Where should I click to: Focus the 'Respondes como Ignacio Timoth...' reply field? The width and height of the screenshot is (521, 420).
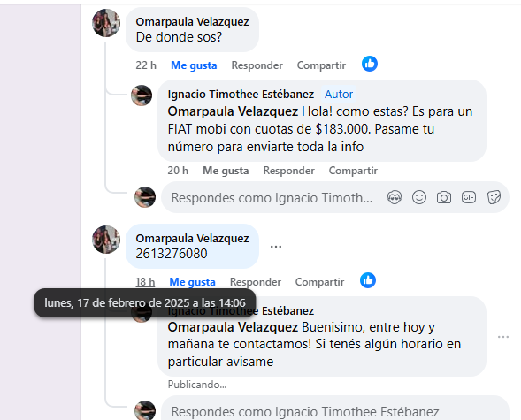tap(272, 198)
